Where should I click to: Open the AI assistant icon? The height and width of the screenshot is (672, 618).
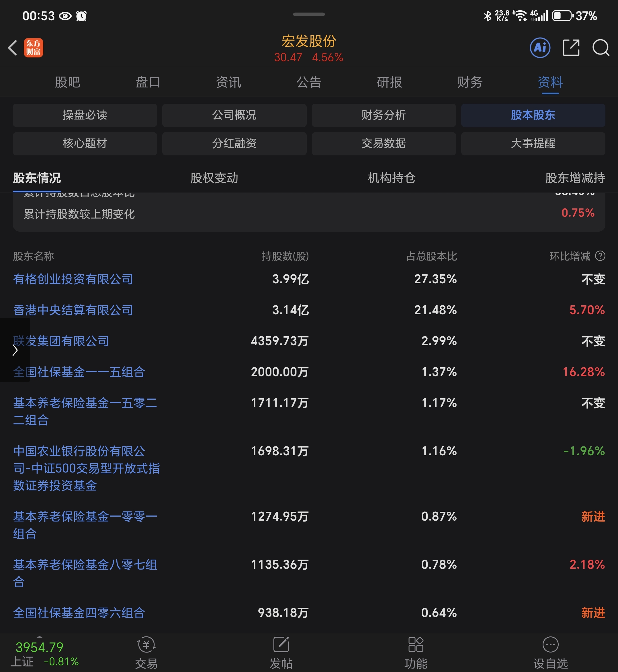click(x=540, y=48)
